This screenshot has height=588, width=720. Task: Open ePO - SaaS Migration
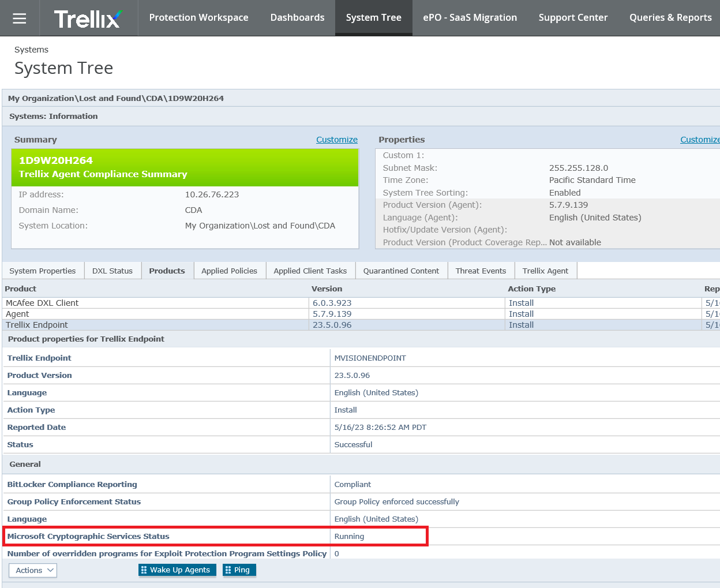tap(470, 18)
